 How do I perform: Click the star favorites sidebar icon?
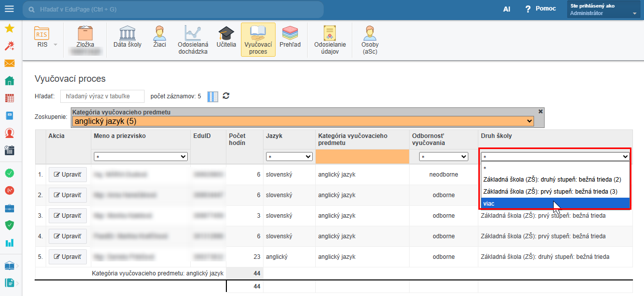click(9, 29)
